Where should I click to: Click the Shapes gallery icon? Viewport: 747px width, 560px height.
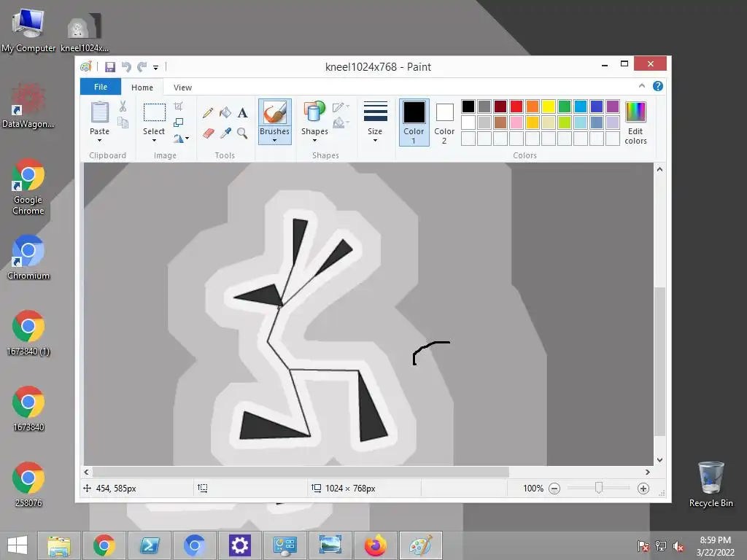[x=314, y=112]
